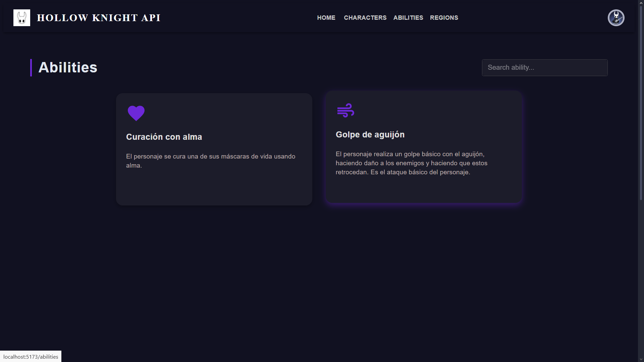Click the Curación con alma heading
This screenshot has height=362, width=644.
(164, 137)
